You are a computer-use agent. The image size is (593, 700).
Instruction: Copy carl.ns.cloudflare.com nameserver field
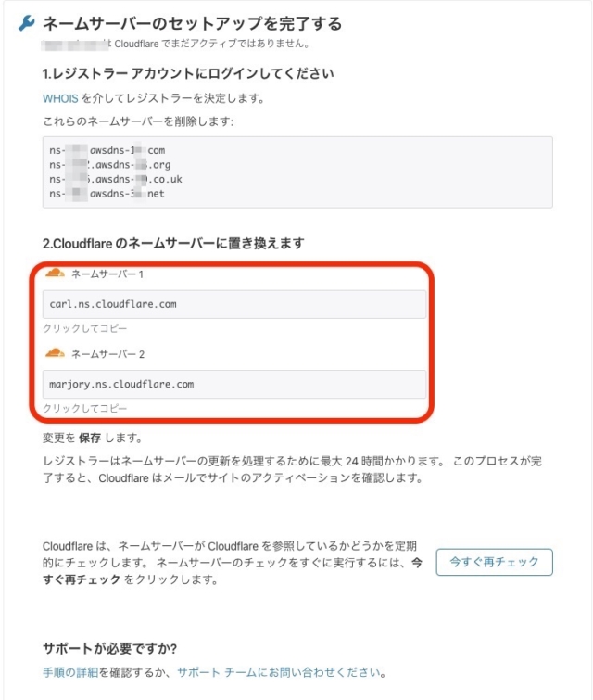234,304
